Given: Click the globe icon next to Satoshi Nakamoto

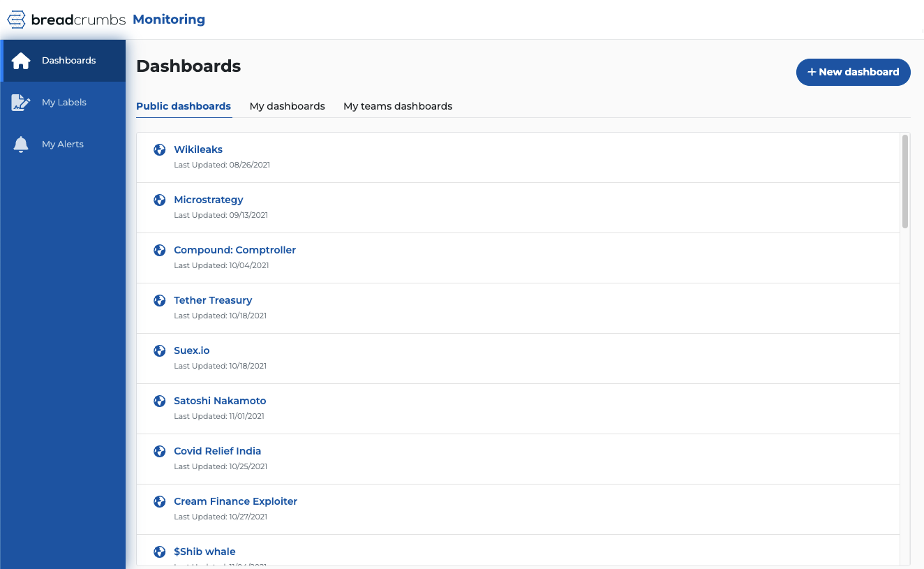Looking at the screenshot, I should [x=159, y=401].
